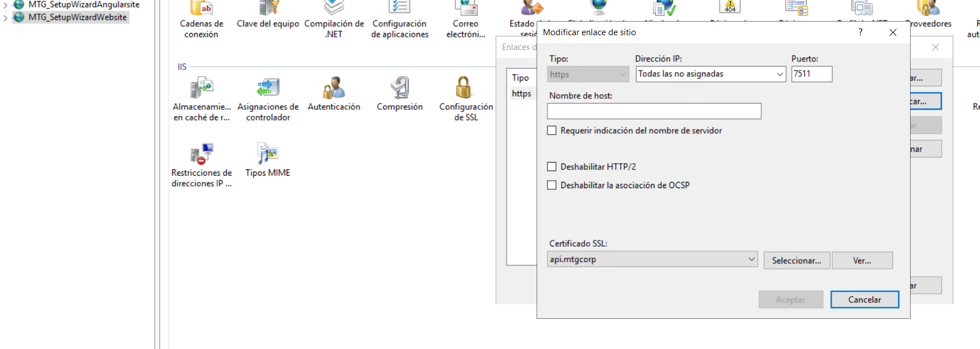The width and height of the screenshot is (980, 349).
Task: Click the Cancelar button
Action: pyautogui.click(x=865, y=300)
